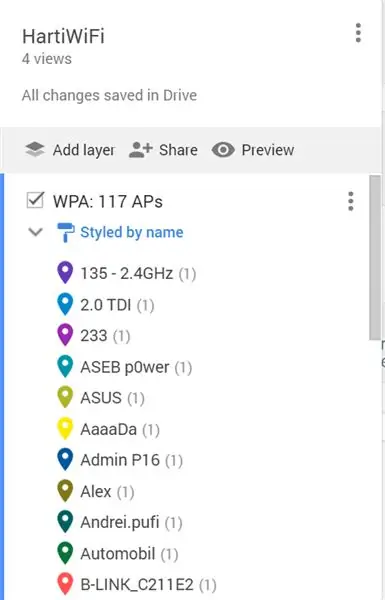This screenshot has width=385, height=600.
Task: Open WPA layer options three-dot menu
Action: pos(351,201)
